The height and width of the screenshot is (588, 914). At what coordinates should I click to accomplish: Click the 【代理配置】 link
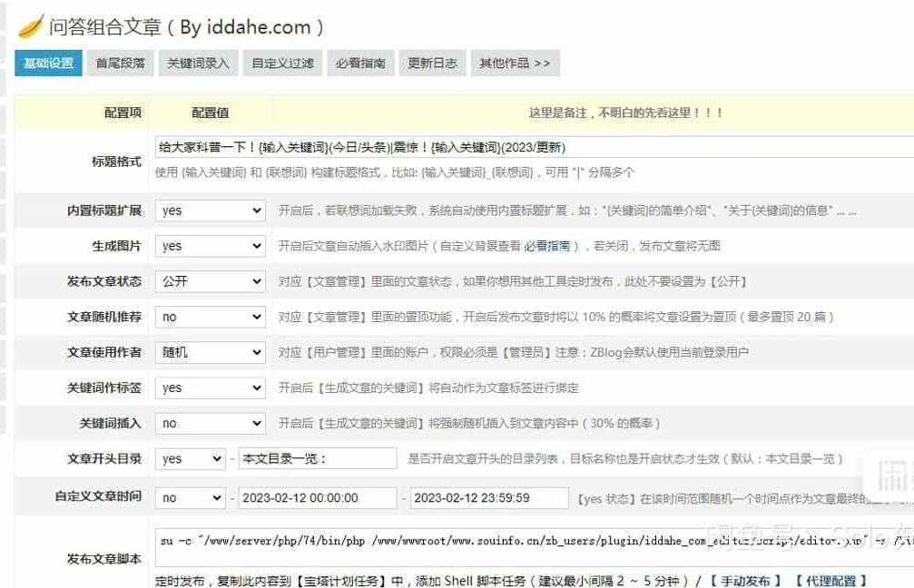(830, 581)
